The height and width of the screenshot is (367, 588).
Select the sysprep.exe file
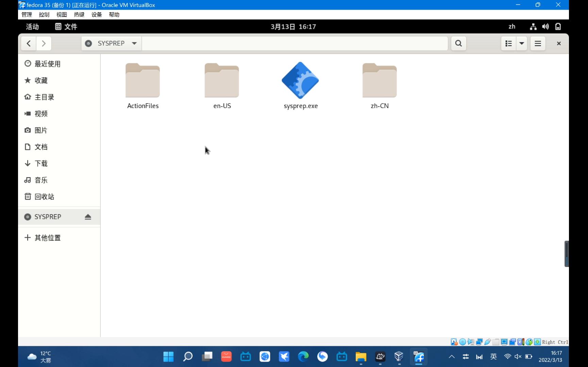[301, 86]
